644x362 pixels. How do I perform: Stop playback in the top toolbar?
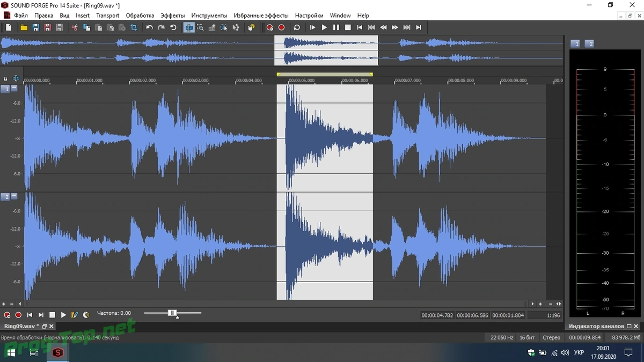pos(348,27)
